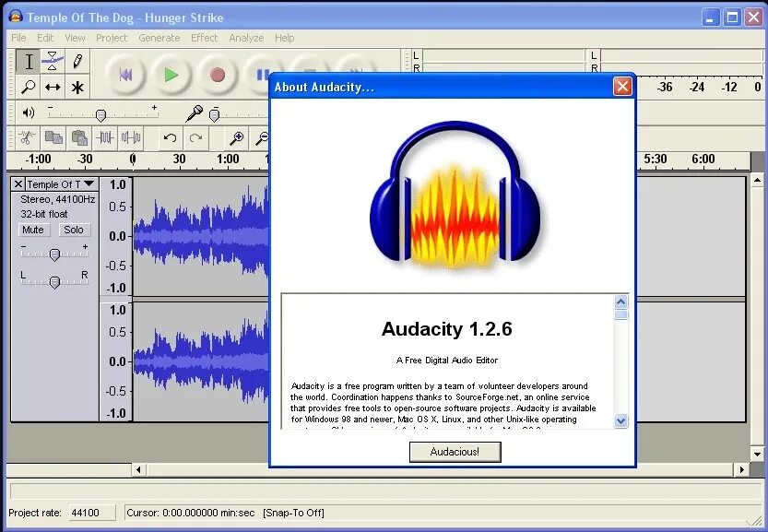Click the lower channel waveform
This screenshot has width=768, height=532.
coord(201,361)
